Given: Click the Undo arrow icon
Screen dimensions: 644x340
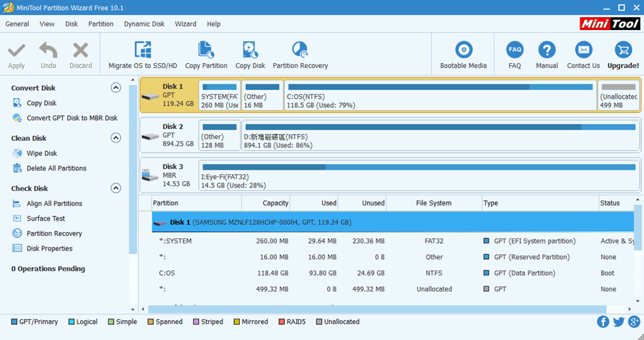Looking at the screenshot, I should tap(48, 51).
